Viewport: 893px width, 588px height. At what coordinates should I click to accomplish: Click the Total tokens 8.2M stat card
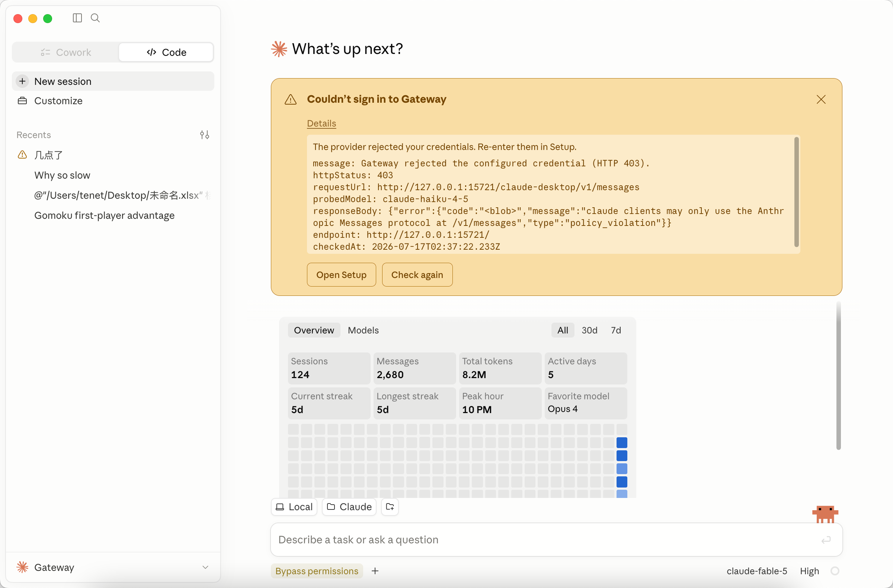500,368
